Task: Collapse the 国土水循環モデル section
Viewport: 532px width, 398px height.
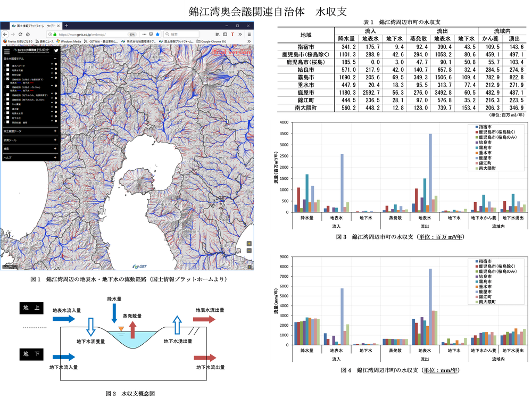Action: pos(55,59)
